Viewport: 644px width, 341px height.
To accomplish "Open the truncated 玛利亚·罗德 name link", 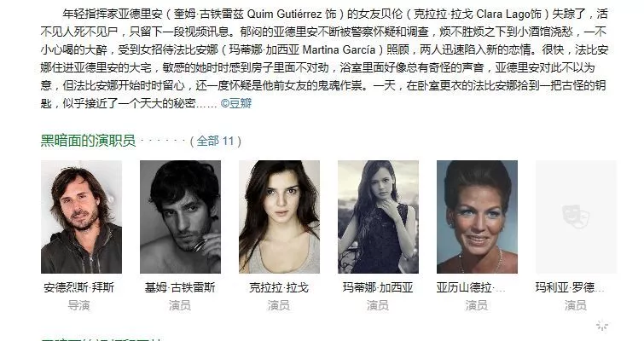I will (570, 287).
